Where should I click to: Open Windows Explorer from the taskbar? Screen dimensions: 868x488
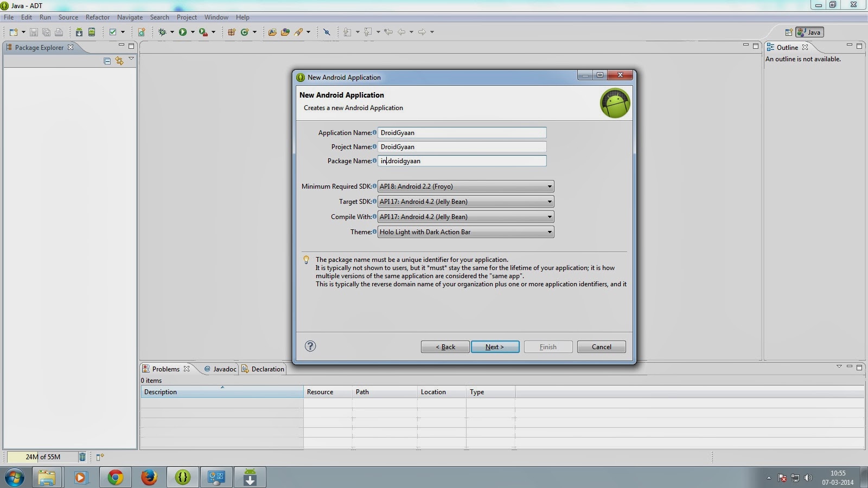pos(47,478)
